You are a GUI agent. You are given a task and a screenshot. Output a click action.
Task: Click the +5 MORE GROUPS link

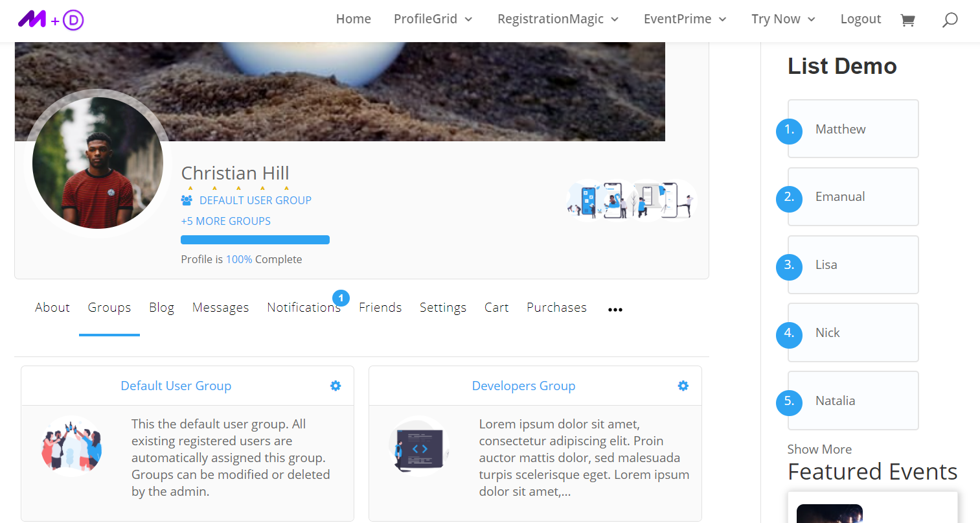(225, 221)
